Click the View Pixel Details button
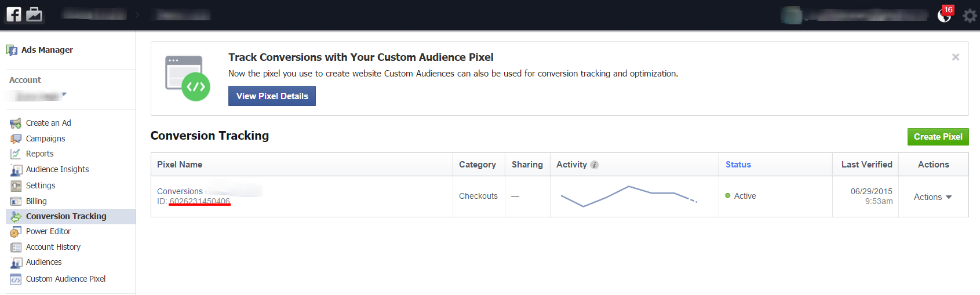The height and width of the screenshot is (295, 980). click(x=272, y=96)
